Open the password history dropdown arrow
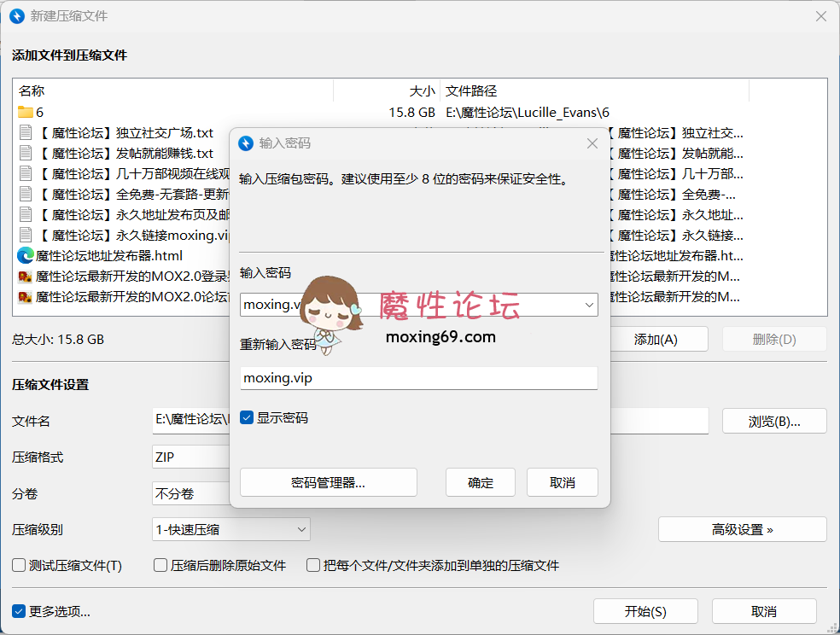 [x=589, y=305]
